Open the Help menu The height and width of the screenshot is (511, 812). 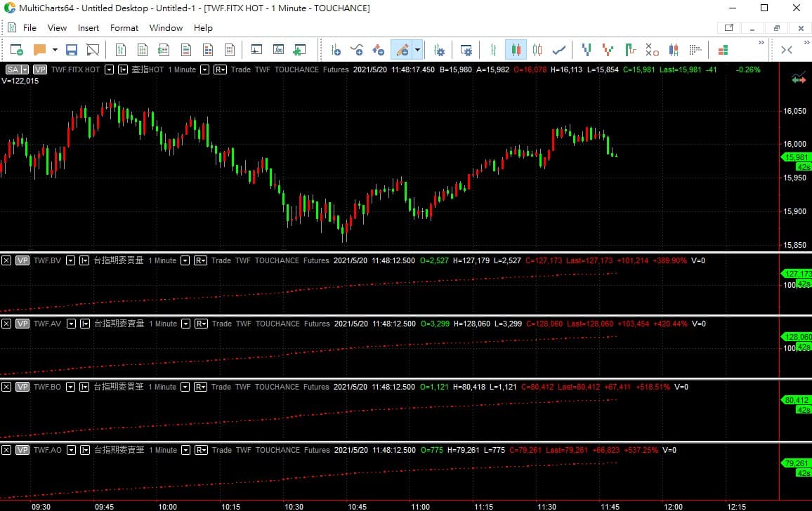[203, 28]
